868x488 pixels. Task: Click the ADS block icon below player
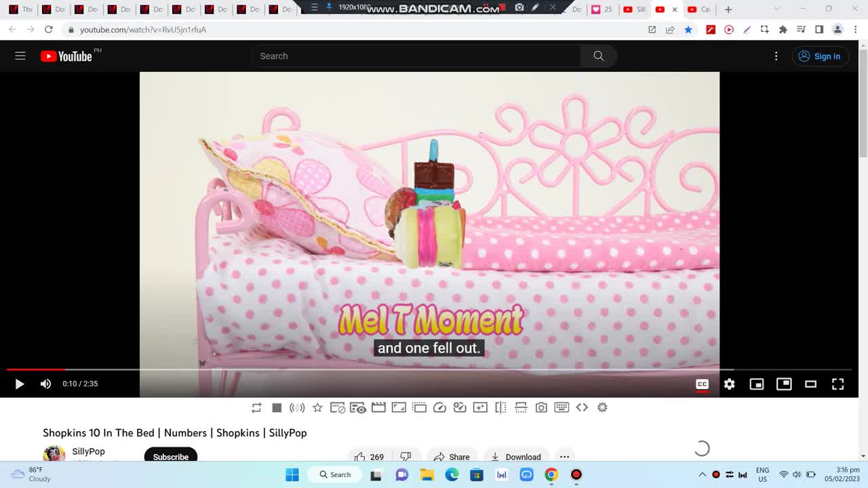pos(338,407)
